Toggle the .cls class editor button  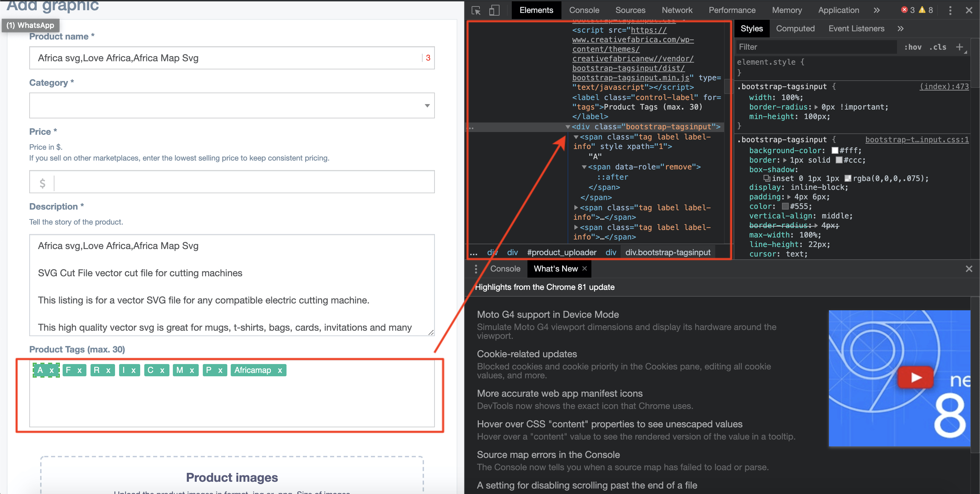(x=937, y=47)
